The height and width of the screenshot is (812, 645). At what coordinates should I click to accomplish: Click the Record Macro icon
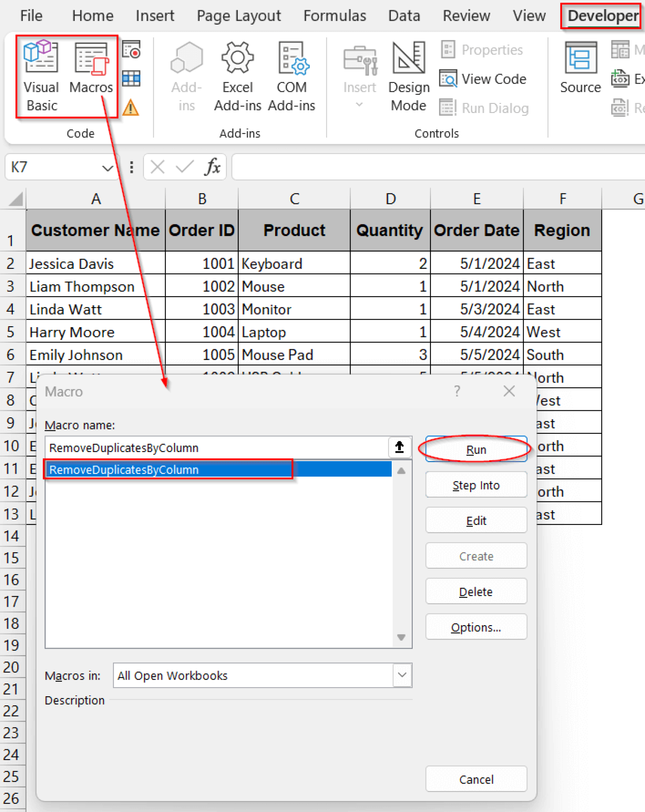131,50
